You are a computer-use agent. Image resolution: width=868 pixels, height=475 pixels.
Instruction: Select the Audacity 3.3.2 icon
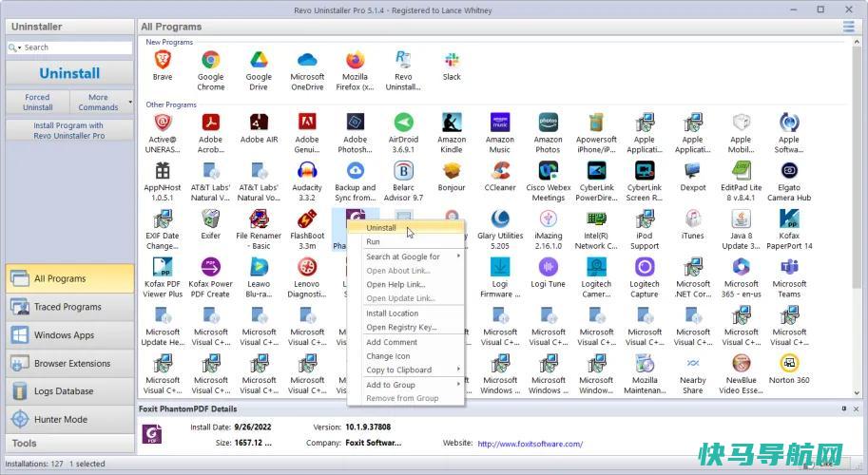pyautogui.click(x=307, y=170)
